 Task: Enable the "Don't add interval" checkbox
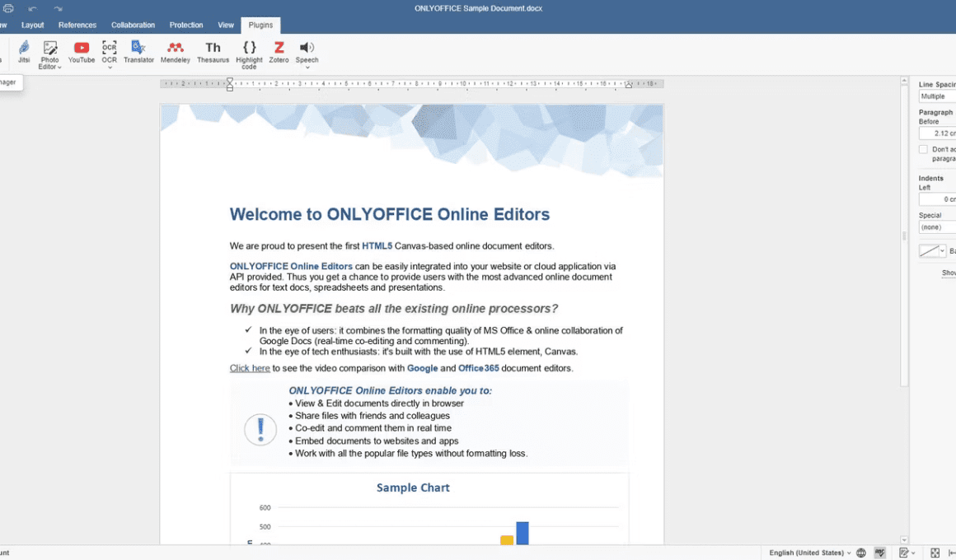(923, 149)
